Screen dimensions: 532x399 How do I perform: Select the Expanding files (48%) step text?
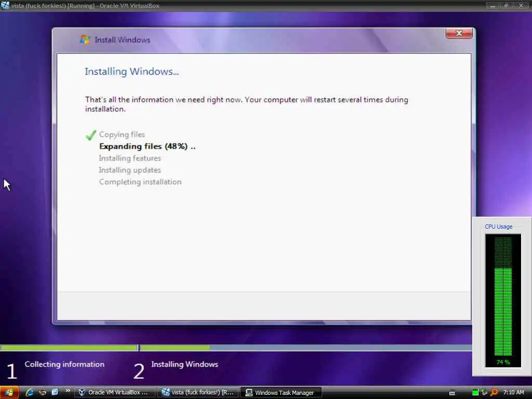(x=147, y=146)
